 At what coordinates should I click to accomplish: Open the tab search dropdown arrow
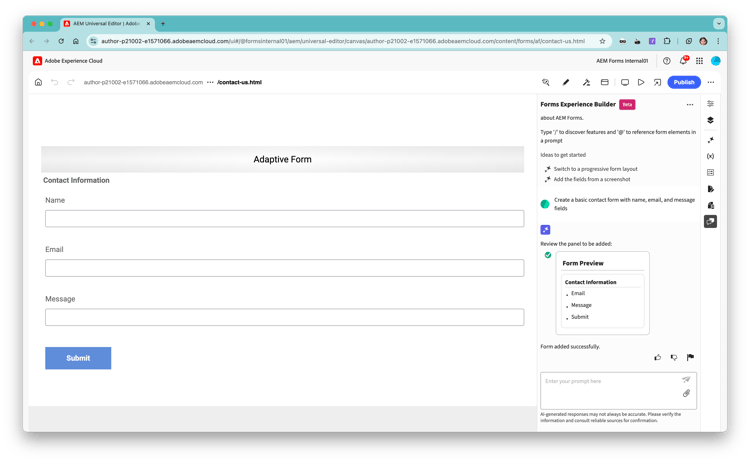click(718, 23)
